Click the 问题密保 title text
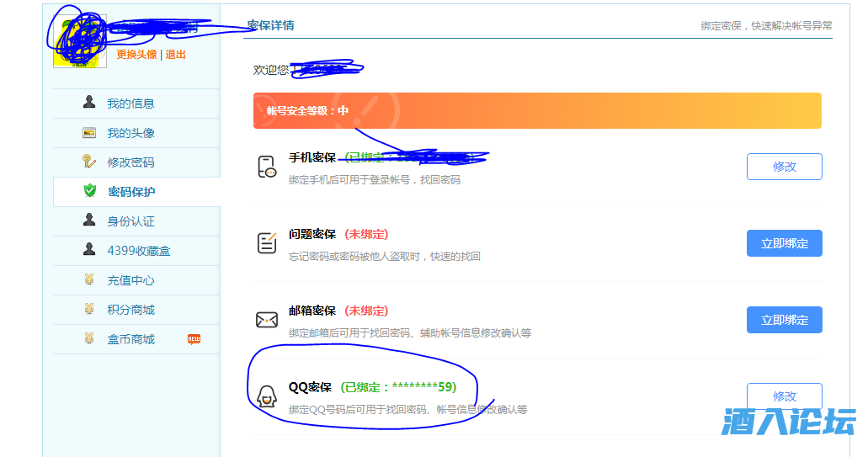Screen dimensions: 868x457 312,234
